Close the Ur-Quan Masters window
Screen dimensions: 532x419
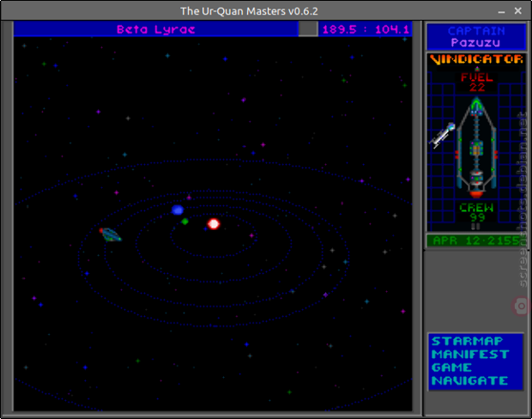pyautogui.click(x=517, y=11)
